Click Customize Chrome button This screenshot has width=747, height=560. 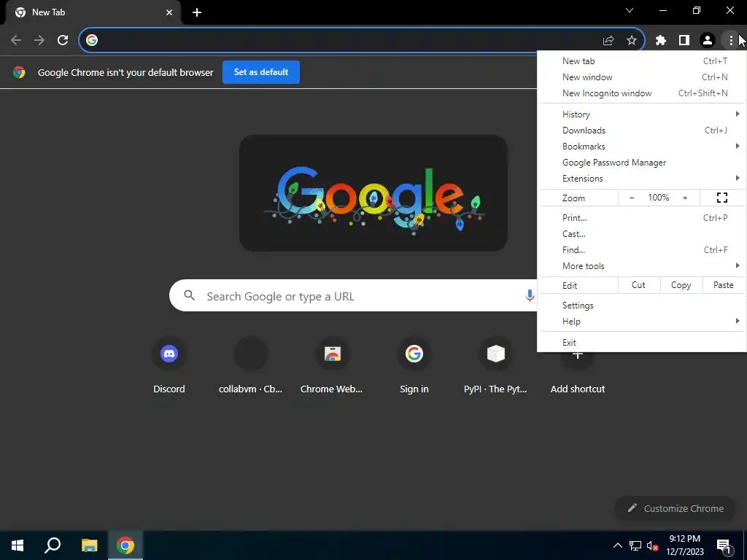(675, 508)
